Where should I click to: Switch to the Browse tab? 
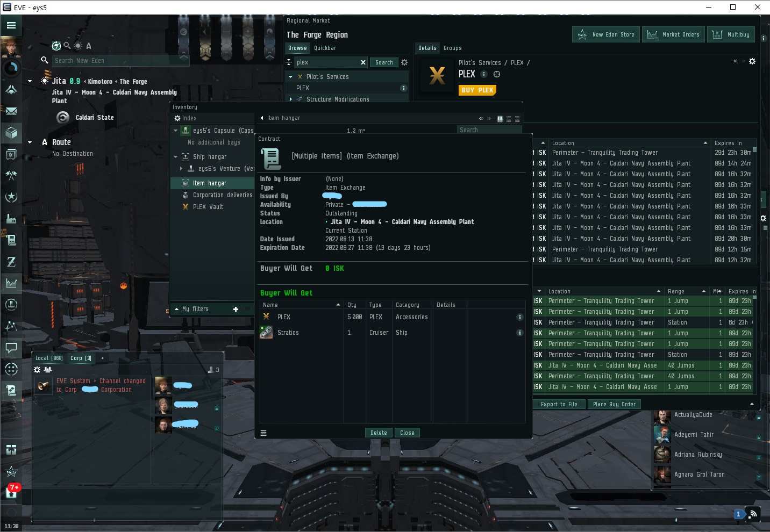297,48
